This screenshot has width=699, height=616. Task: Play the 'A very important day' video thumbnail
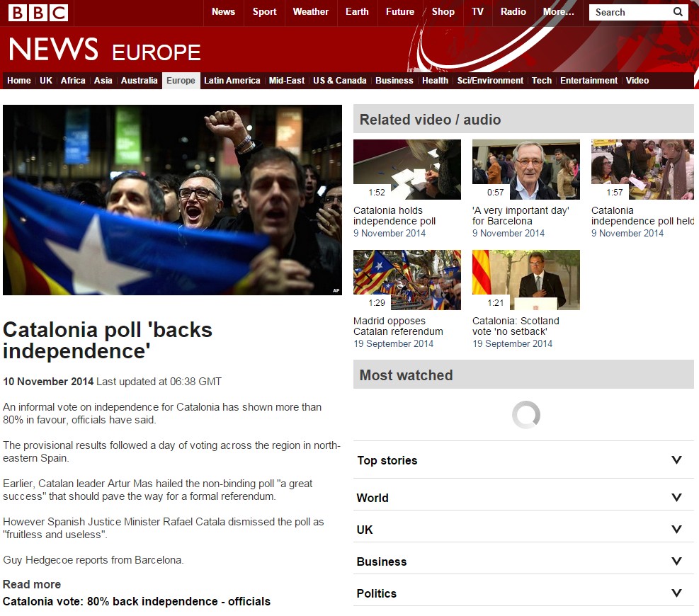[x=525, y=169]
